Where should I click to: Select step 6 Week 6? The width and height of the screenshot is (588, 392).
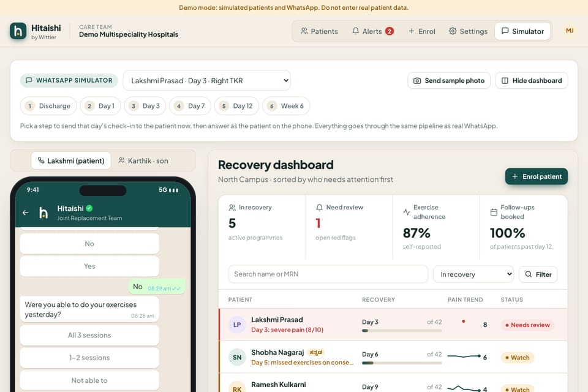point(286,106)
